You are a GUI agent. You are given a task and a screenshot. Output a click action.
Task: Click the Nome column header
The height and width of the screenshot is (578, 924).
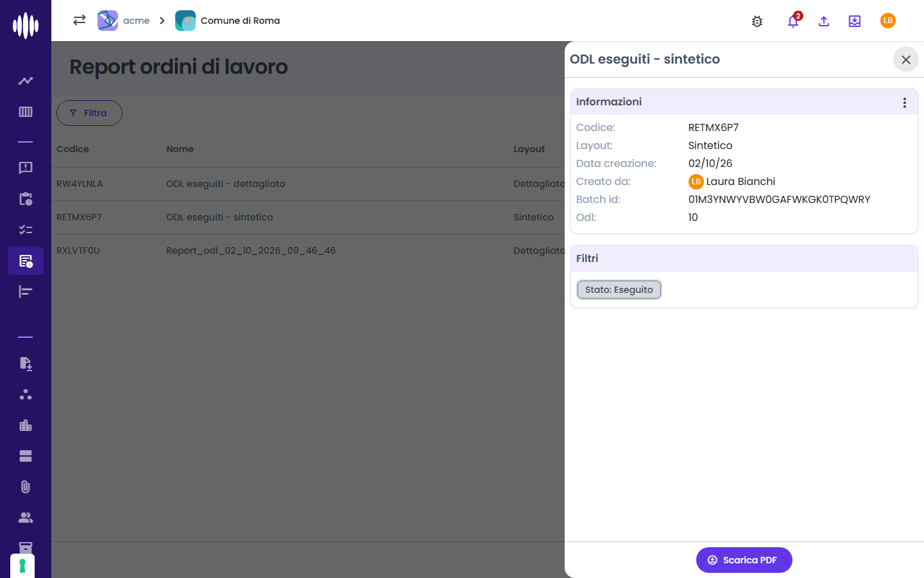point(180,149)
